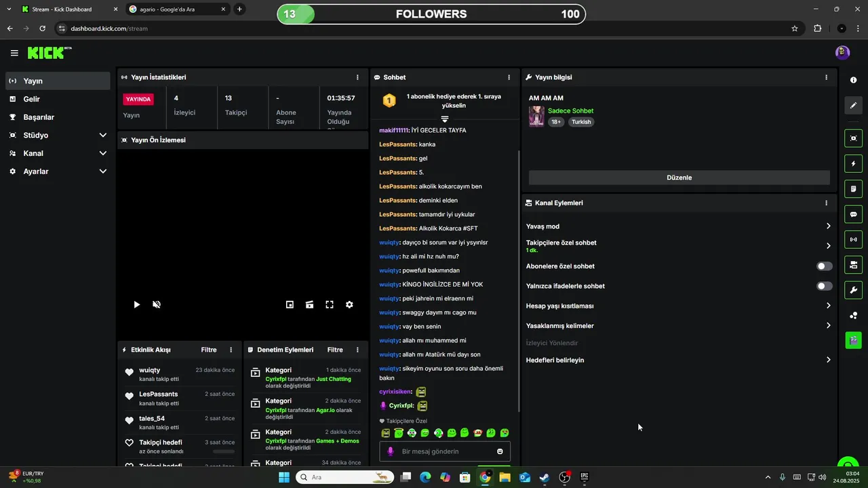The height and width of the screenshot is (488, 868).
Task: Open Denetim Eylemleri three-dot menu
Action: (x=357, y=350)
